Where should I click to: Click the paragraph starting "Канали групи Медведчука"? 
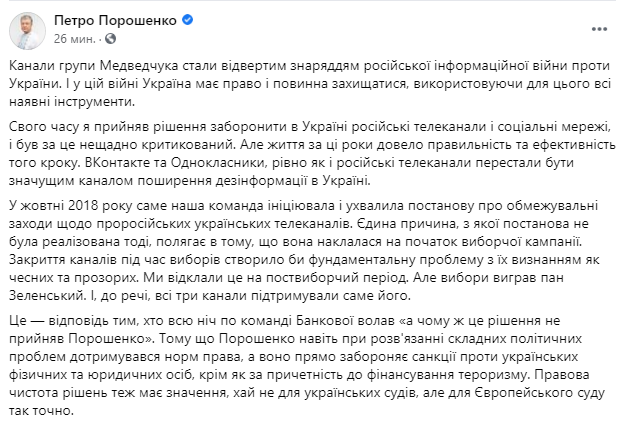point(300,84)
